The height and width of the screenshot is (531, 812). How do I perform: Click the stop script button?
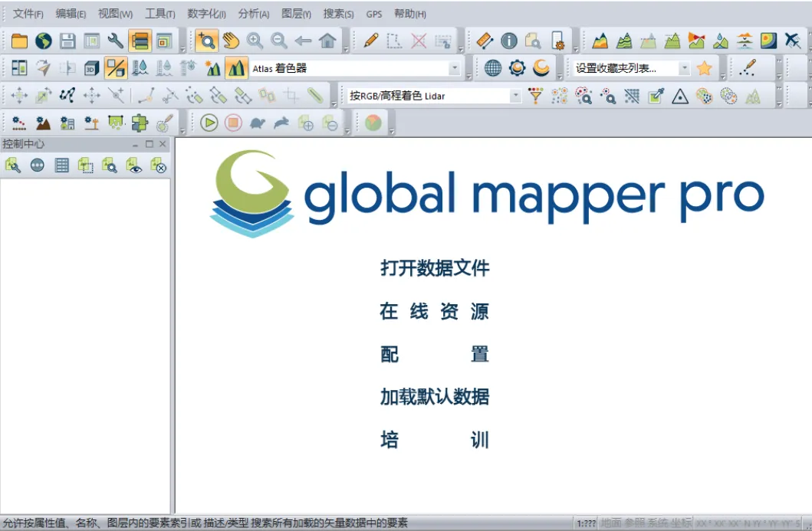(234, 123)
